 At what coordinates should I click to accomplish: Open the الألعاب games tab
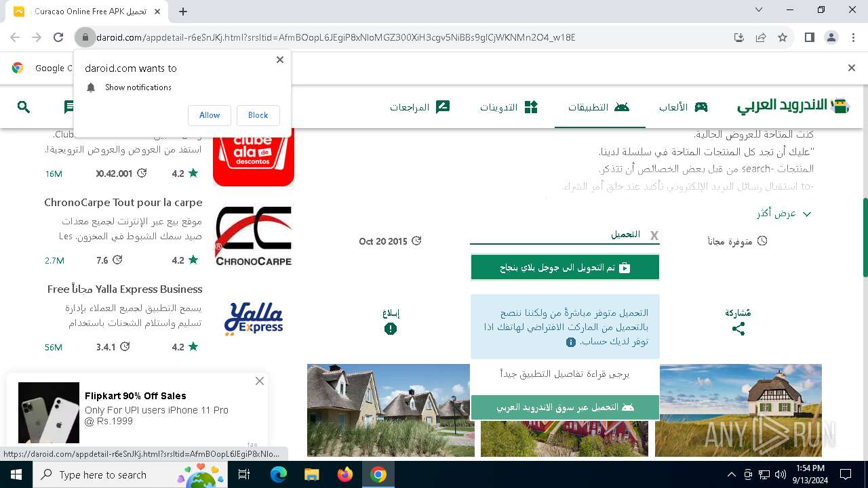(683, 107)
